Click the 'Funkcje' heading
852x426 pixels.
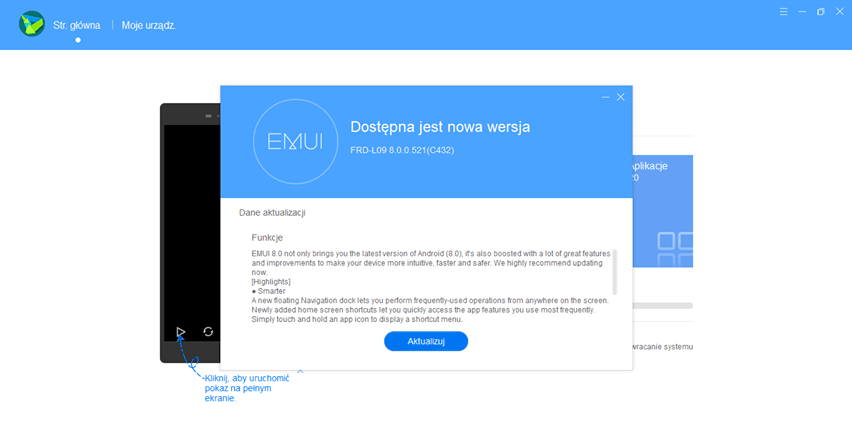267,238
